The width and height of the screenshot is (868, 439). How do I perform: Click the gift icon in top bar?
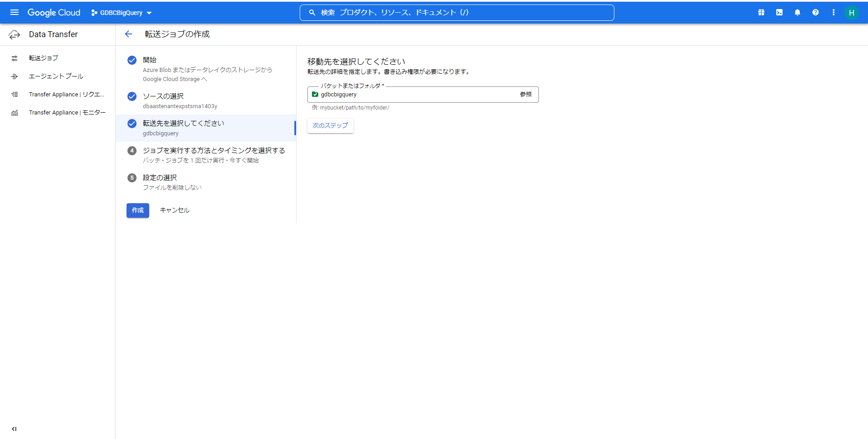761,13
